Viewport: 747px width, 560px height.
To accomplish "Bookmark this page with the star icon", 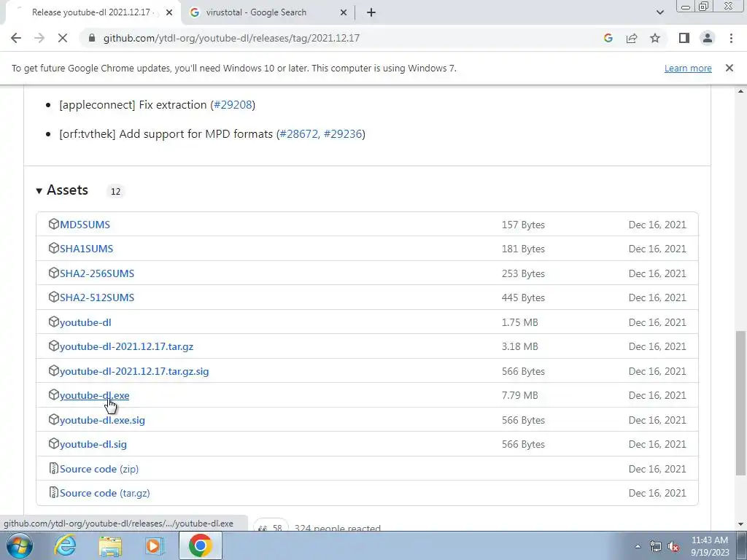I will point(655,38).
